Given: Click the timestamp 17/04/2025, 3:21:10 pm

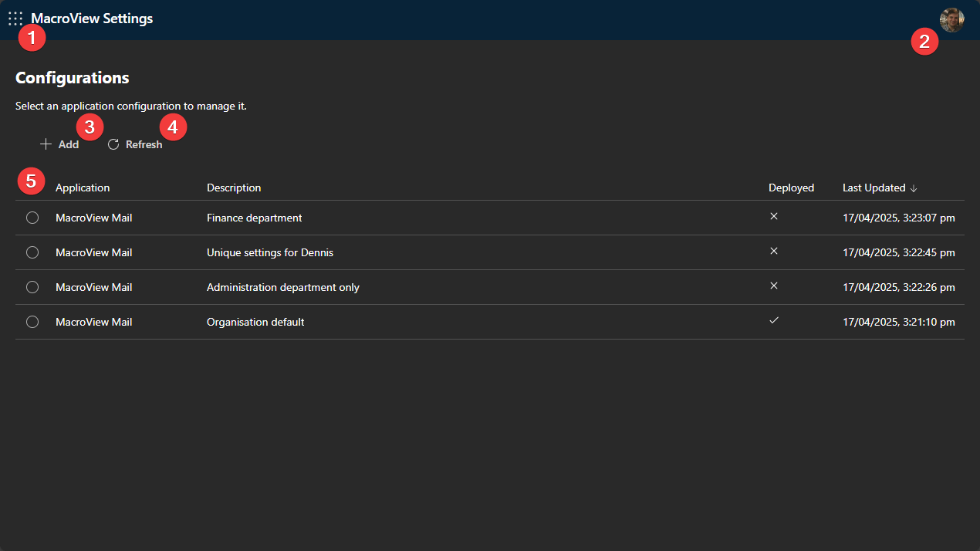Looking at the screenshot, I should 899,322.
